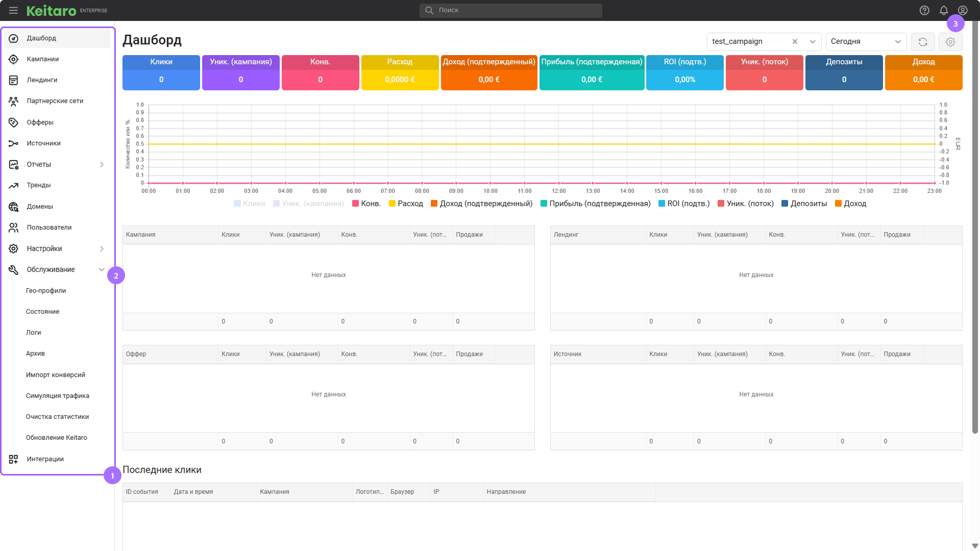Clear the test_campaign selection

pos(795,42)
